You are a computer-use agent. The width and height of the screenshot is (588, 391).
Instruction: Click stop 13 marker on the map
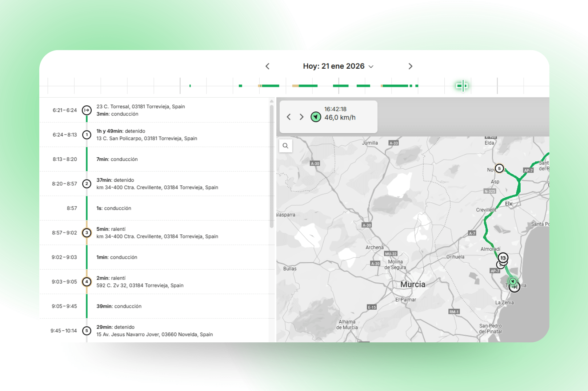point(503,258)
